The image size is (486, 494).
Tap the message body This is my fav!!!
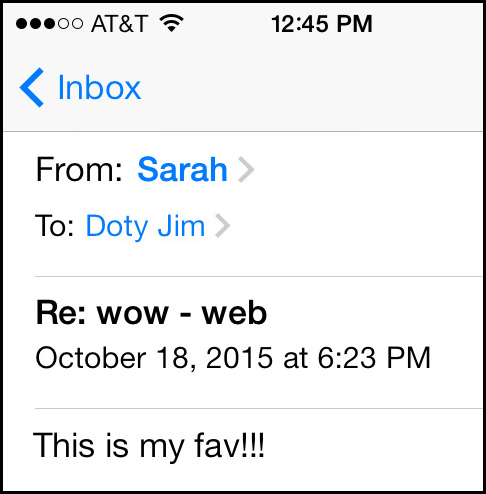(149, 446)
